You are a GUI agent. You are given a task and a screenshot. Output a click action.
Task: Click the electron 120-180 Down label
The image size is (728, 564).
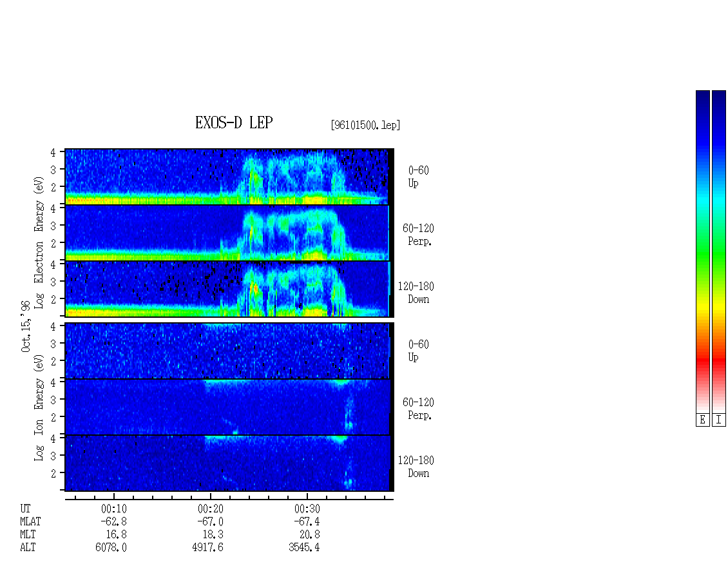[416, 293]
